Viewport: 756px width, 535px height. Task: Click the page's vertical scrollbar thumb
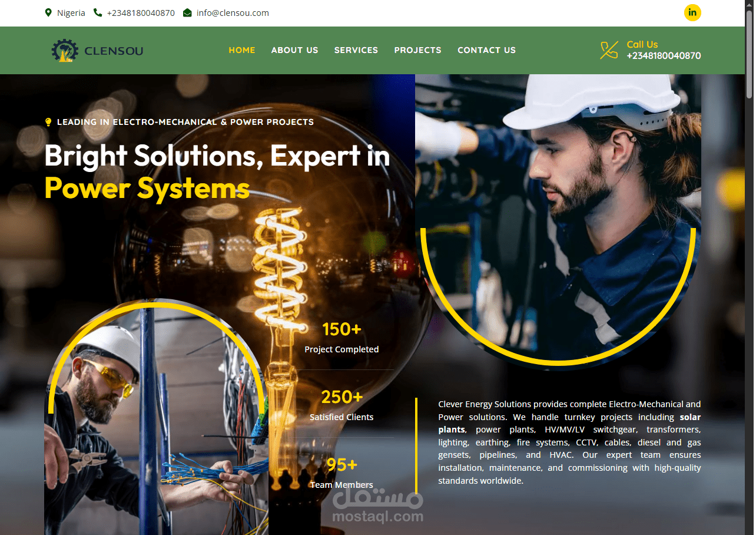point(749,53)
